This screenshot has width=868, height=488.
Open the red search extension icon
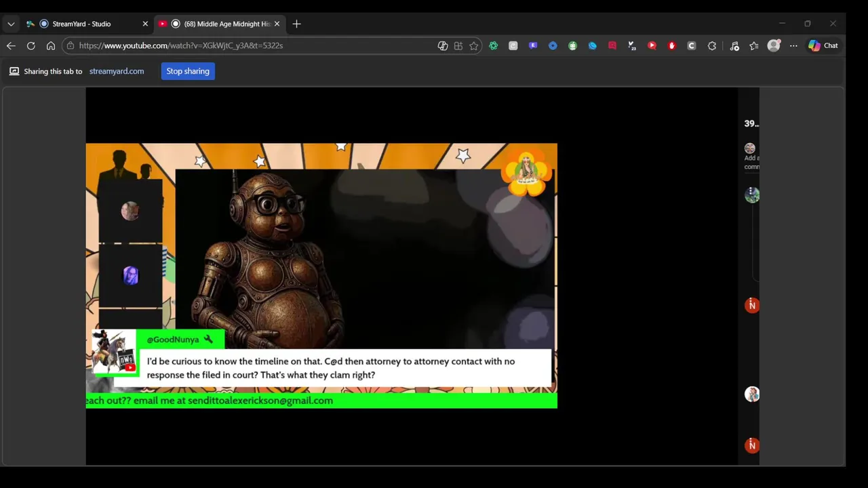612,45
